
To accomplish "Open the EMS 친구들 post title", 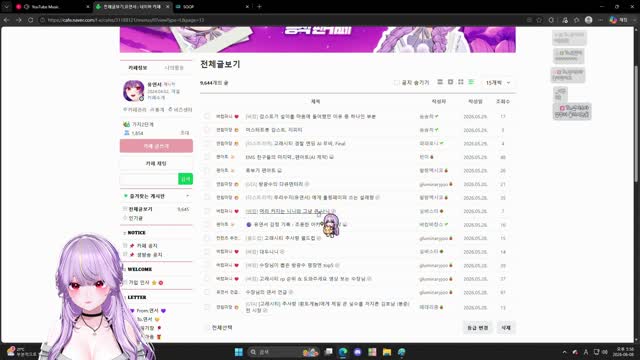I will [287, 157].
